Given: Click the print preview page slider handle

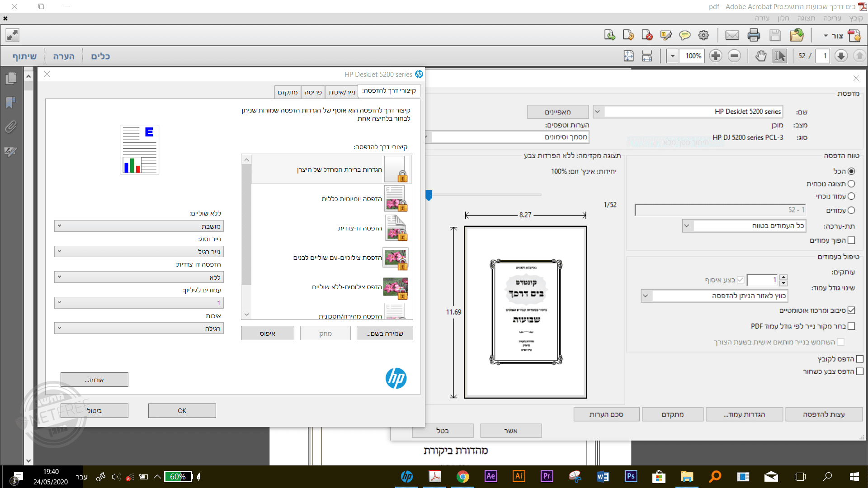Looking at the screenshot, I should click(429, 195).
